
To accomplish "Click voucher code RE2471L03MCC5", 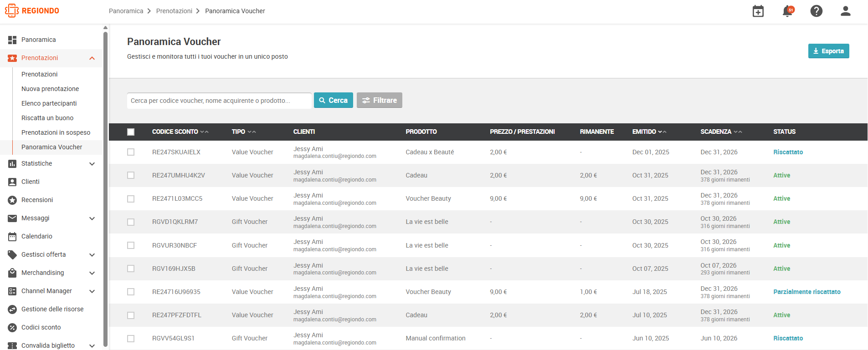I will click(x=177, y=198).
